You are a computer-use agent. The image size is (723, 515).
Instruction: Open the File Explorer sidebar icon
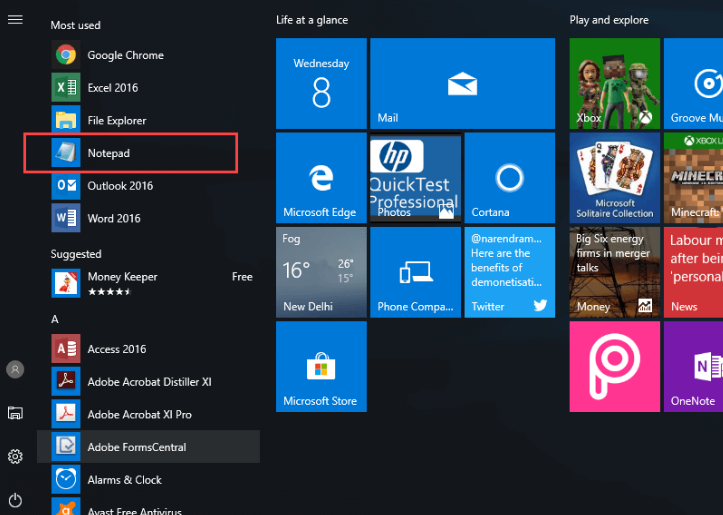pyautogui.click(x=15, y=413)
